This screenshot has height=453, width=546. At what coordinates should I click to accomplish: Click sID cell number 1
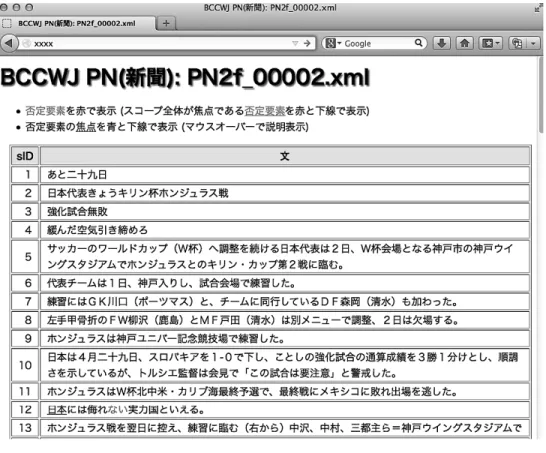click(x=25, y=174)
